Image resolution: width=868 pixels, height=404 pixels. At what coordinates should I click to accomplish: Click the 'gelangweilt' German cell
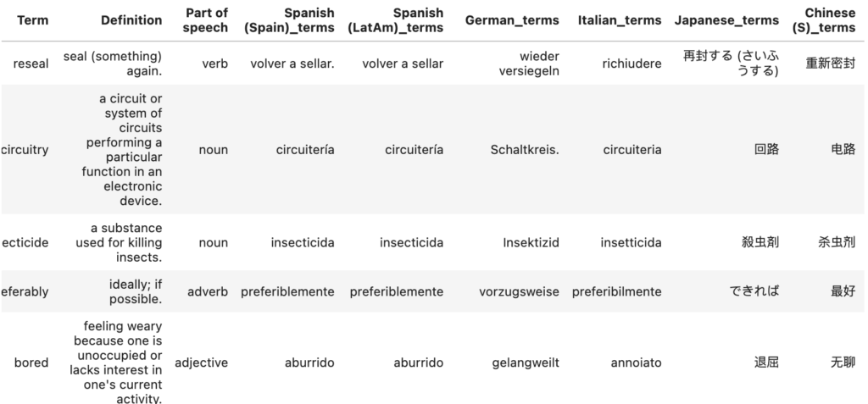[x=526, y=362]
